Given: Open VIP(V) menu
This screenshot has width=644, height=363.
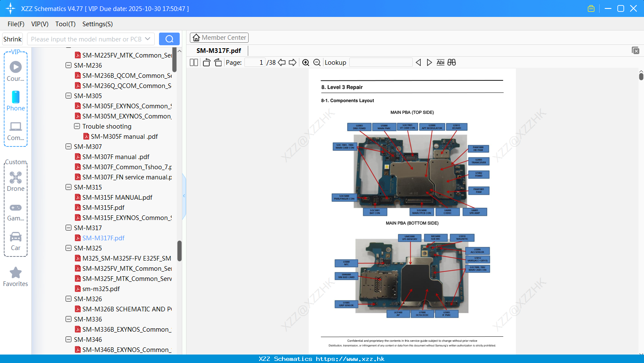Looking at the screenshot, I should (40, 24).
